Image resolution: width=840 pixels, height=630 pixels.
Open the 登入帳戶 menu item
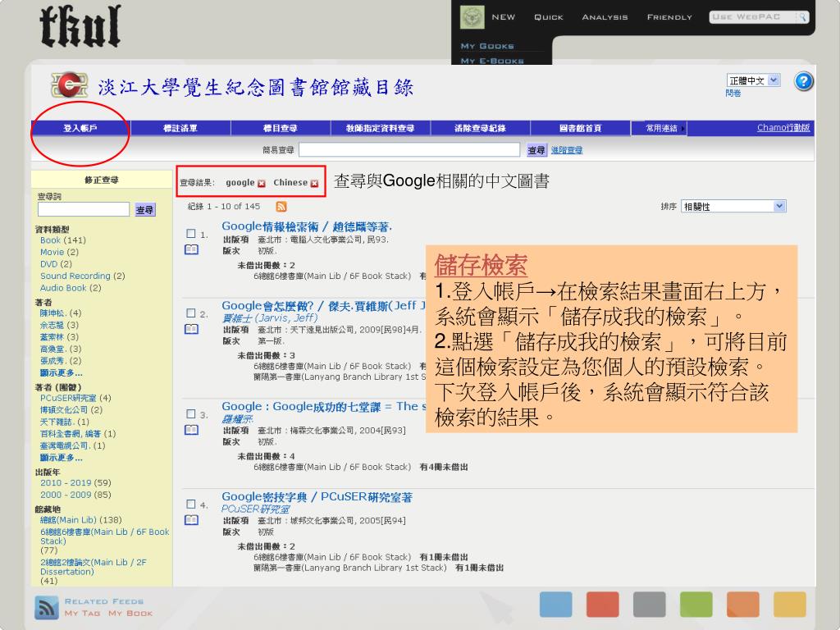pos(80,128)
